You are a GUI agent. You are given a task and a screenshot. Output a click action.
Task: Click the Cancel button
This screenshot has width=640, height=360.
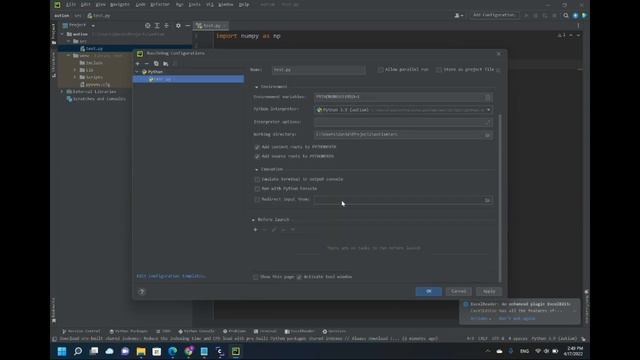(x=458, y=291)
